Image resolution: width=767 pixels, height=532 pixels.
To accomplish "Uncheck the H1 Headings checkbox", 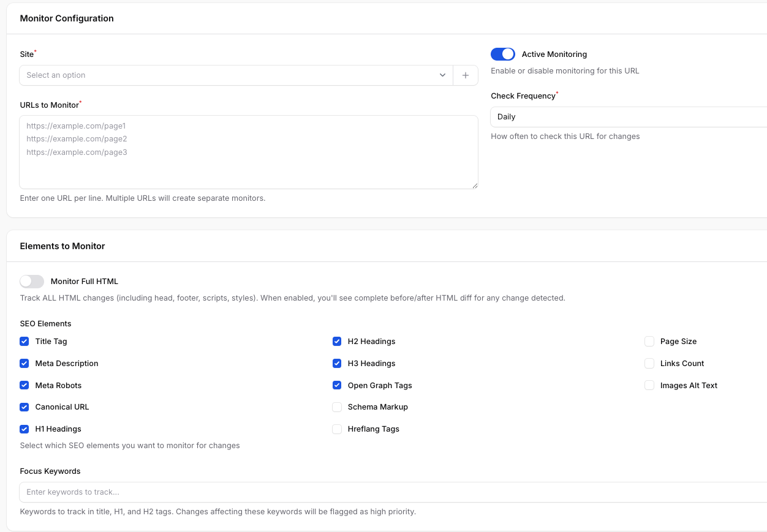I will click(25, 429).
